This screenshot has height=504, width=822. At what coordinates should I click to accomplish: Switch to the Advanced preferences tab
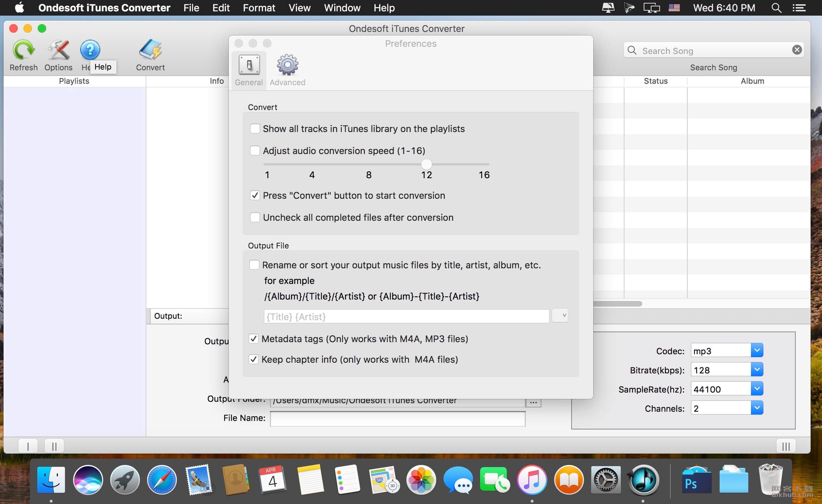[x=287, y=71]
